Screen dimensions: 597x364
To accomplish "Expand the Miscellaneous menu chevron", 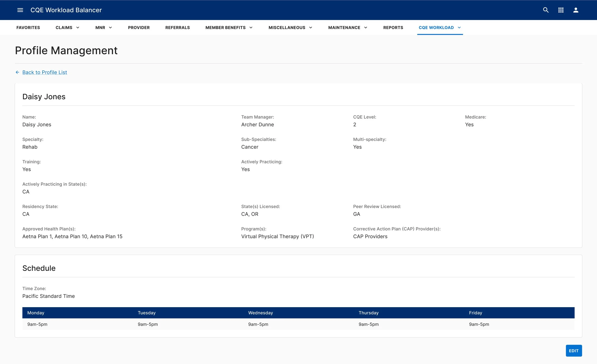I will pos(311,28).
